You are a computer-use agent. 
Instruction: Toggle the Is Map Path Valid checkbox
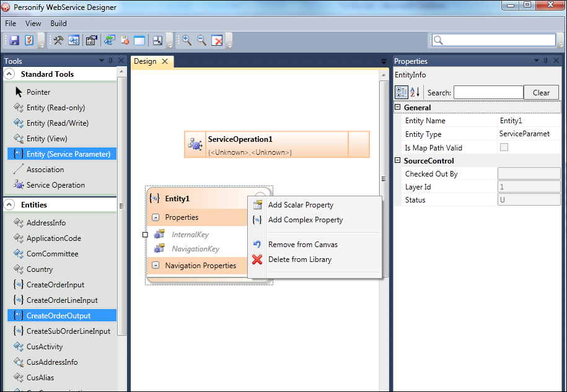click(x=504, y=147)
